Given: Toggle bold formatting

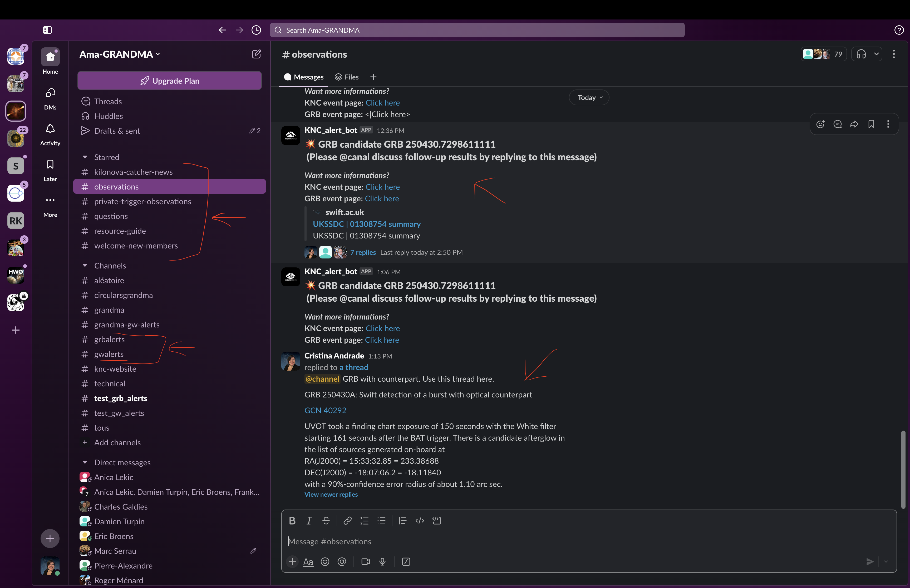Looking at the screenshot, I should pos(292,521).
